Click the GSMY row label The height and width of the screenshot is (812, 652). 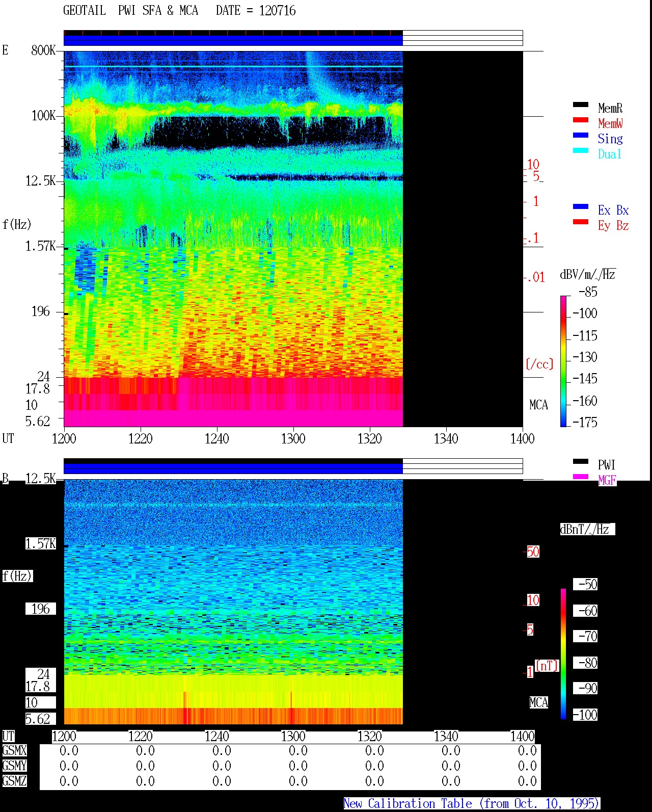point(14,766)
